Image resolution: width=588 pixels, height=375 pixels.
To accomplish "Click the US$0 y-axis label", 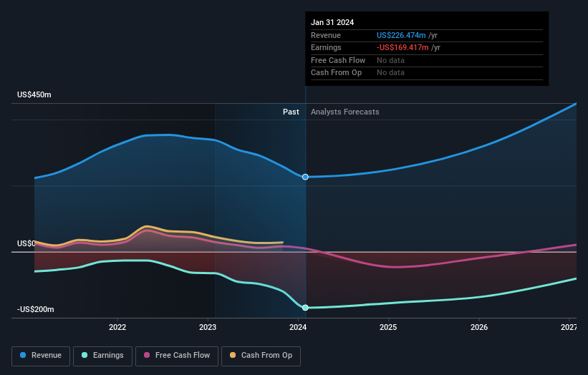I will coord(26,243).
